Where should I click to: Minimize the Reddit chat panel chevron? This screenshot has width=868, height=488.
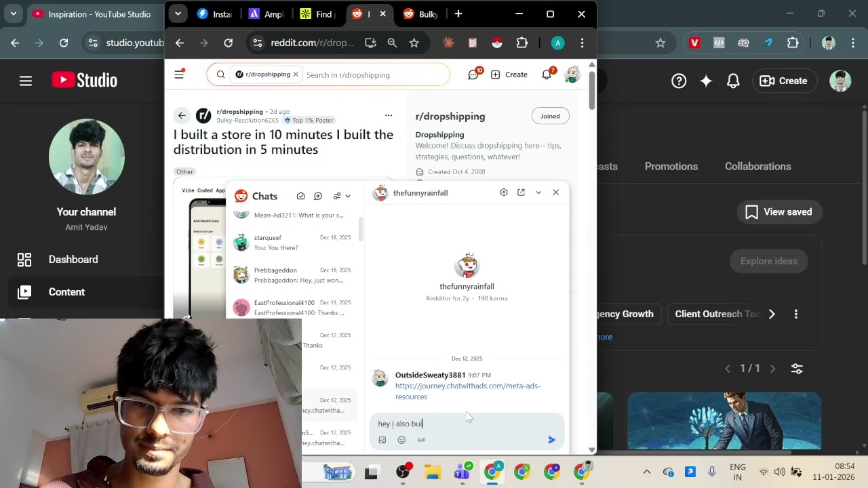tap(538, 192)
